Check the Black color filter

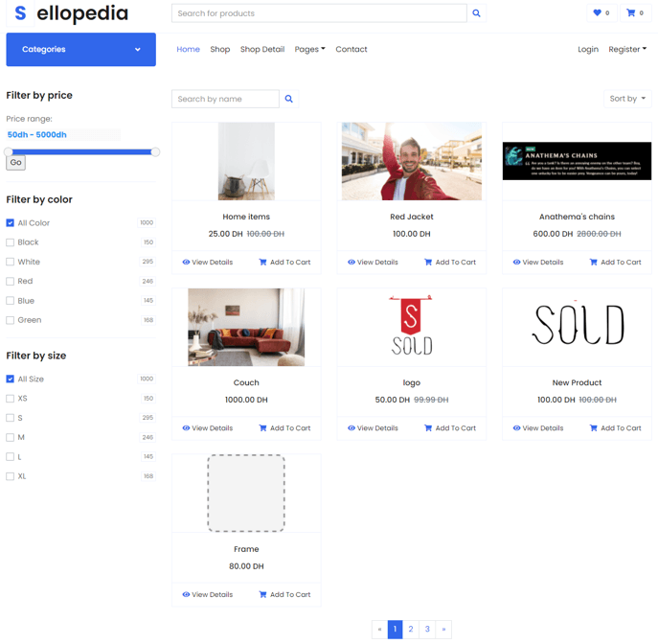(11, 242)
